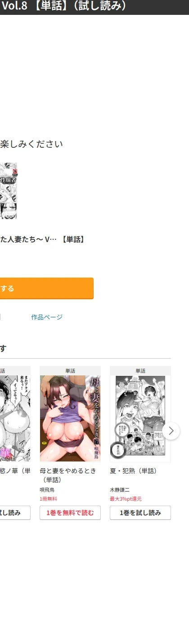Click the red 1冊無料 label
The width and height of the screenshot is (189, 644).
pos(48,499)
